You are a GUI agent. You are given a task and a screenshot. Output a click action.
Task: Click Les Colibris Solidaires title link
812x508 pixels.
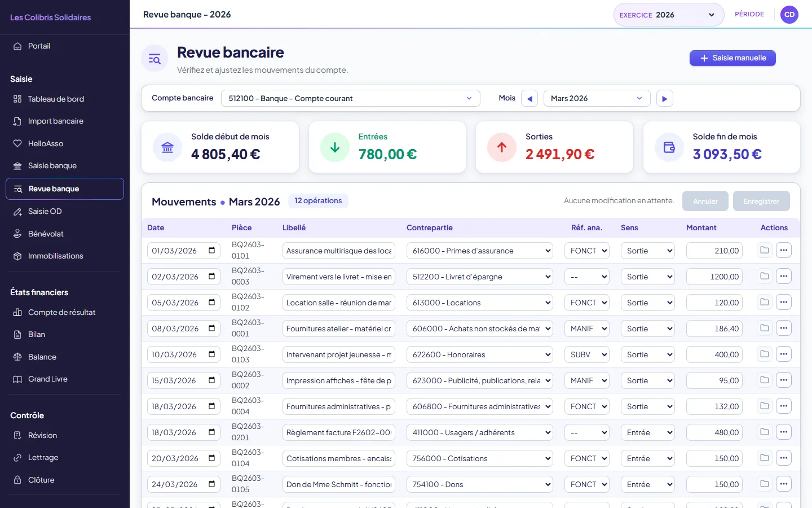pos(51,17)
